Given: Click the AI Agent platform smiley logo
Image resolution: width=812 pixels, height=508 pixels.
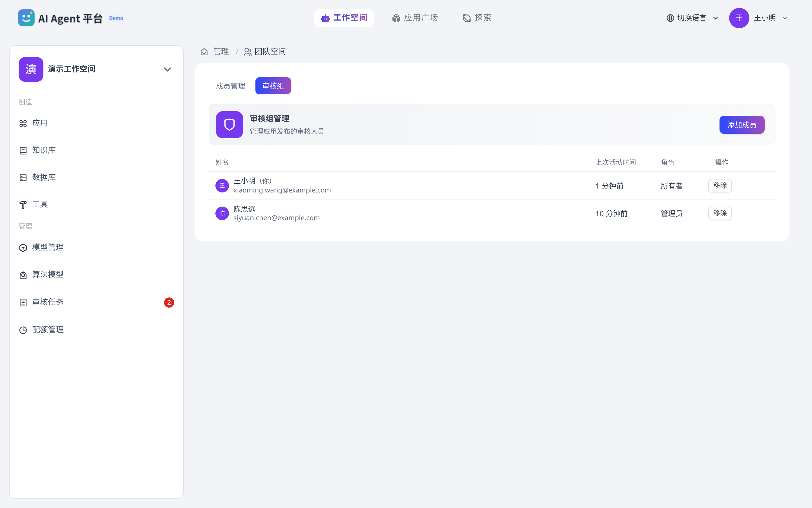Looking at the screenshot, I should [x=26, y=18].
